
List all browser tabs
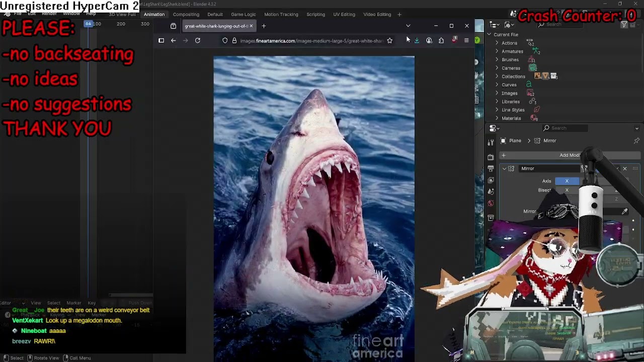click(x=408, y=26)
